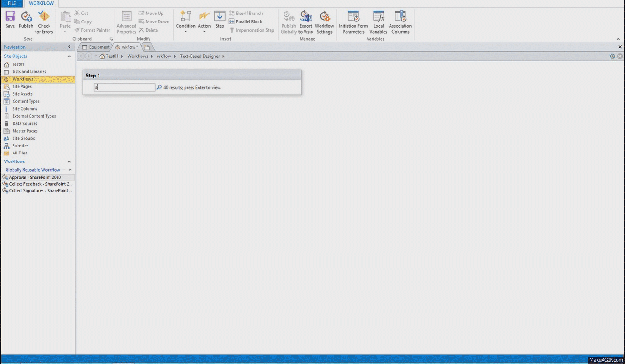The width and height of the screenshot is (625, 364).
Task: Open Approval - SharePoint 2010 workflow
Action: (x=35, y=177)
